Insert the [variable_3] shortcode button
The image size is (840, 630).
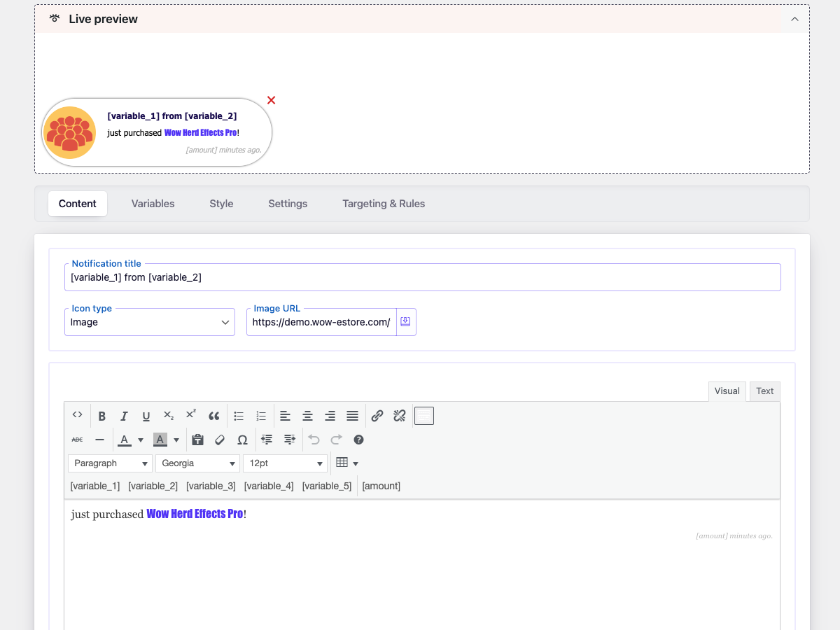[x=211, y=486]
